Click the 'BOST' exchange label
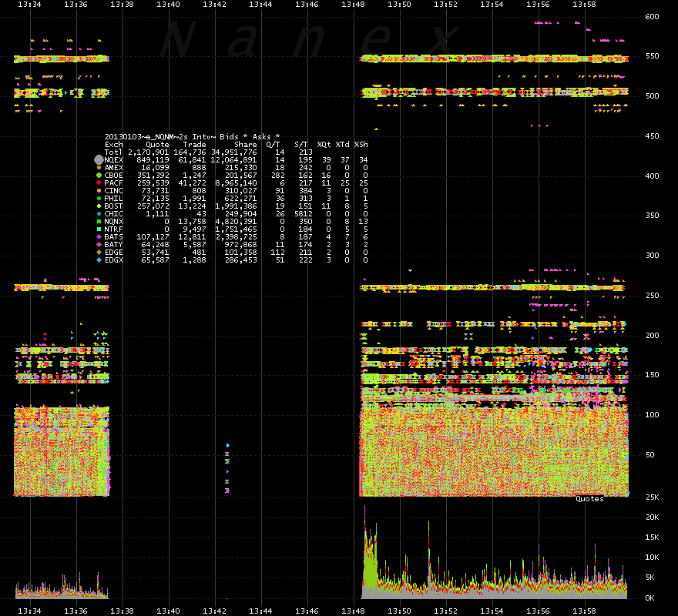 (113, 206)
